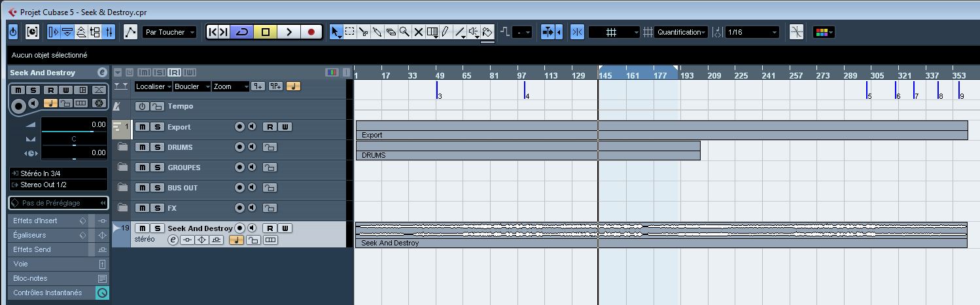This screenshot has height=305, width=980.
Task: Select the Split scissors tool
Action: (364, 32)
